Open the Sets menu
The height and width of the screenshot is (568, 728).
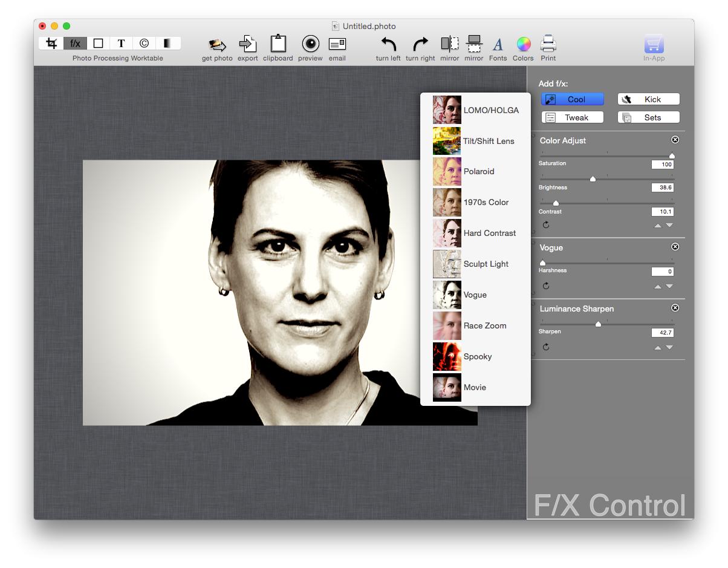pyautogui.click(x=649, y=117)
